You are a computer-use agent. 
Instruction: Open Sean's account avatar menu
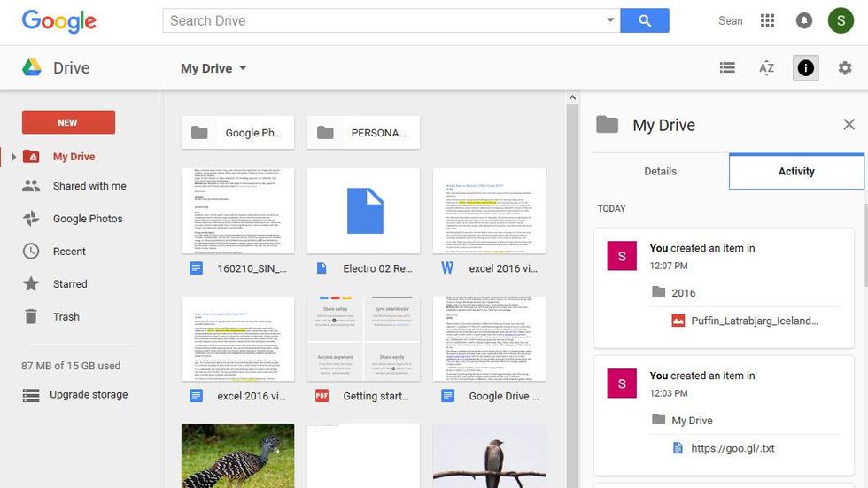[x=840, y=20]
